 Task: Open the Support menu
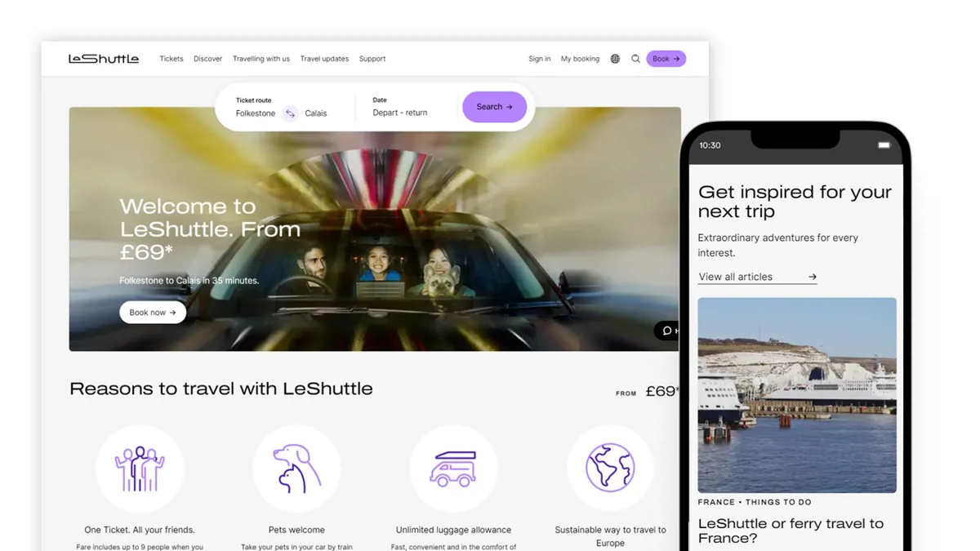pyautogui.click(x=372, y=59)
